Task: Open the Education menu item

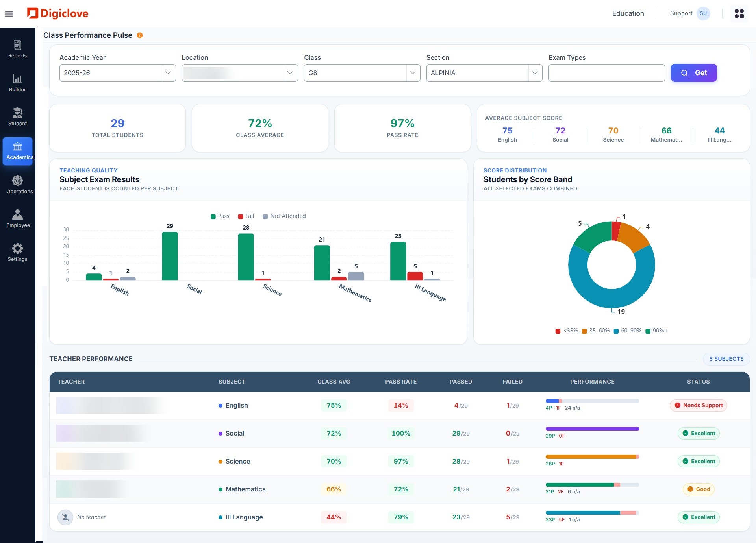Action: pyautogui.click(x=628, y=13)
